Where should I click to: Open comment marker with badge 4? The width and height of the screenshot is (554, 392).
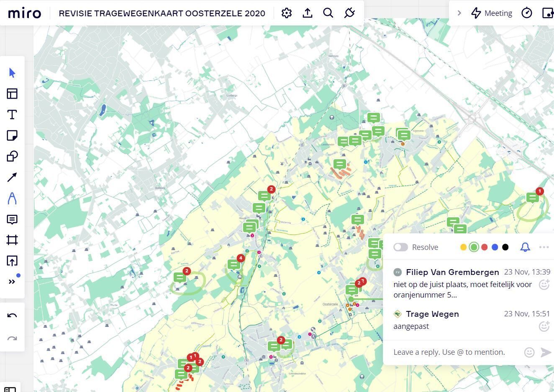[x=234, y=264]
